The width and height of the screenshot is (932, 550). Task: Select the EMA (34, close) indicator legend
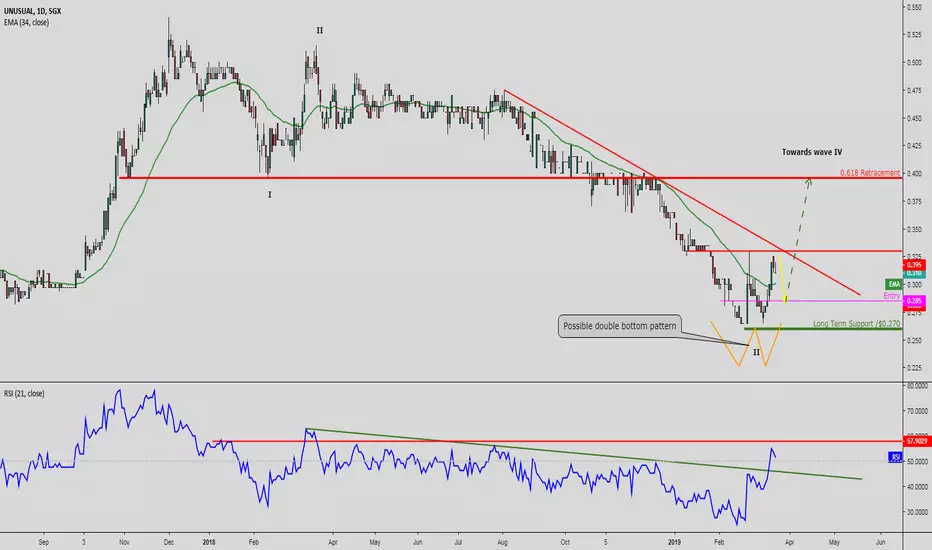tap(26, 23)
